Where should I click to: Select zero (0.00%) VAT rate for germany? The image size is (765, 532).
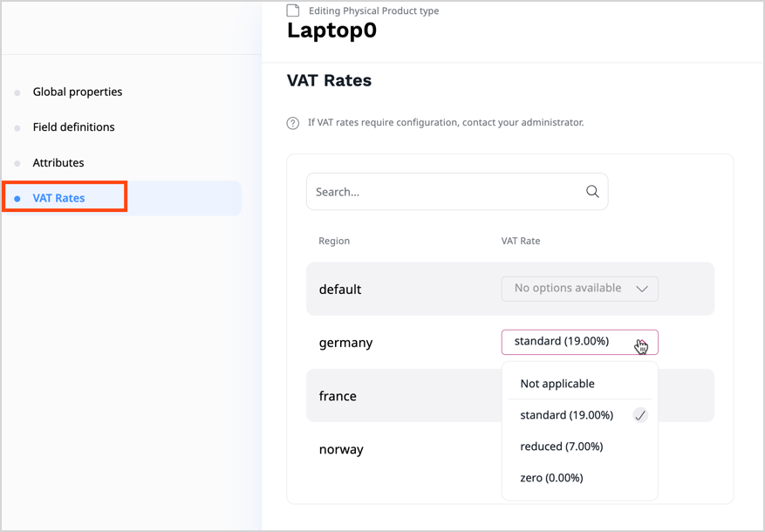550,477
